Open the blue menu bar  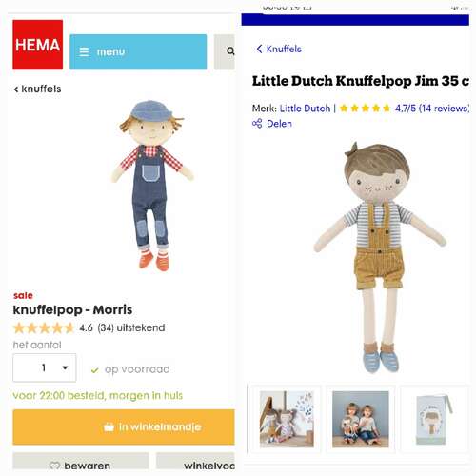pyautogui.click(x=138, y=51)
